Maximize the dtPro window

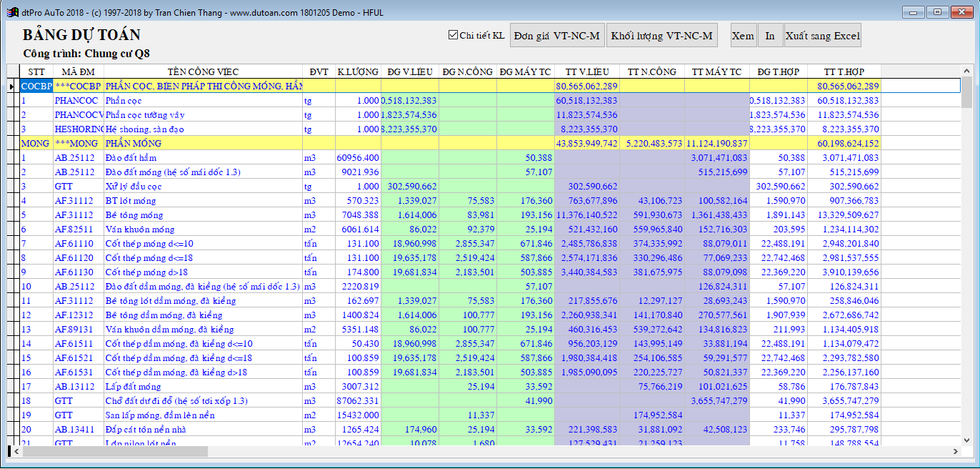click(936, 11)
